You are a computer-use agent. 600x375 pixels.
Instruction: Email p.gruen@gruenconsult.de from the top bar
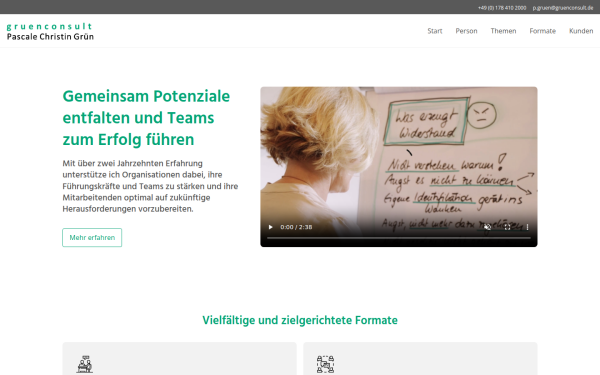click(562, 8)
